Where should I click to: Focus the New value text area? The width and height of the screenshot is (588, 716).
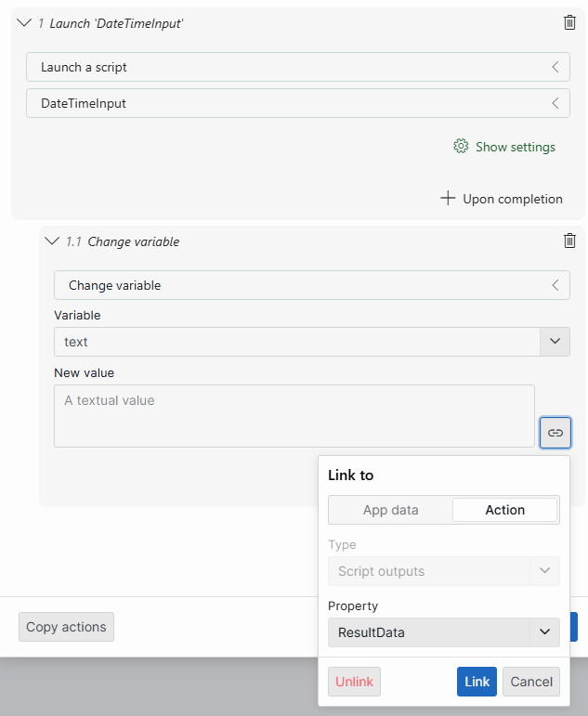point(294,416)
